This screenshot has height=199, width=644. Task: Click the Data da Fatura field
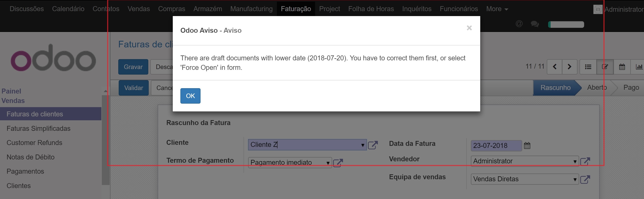(x=496, y=145)
